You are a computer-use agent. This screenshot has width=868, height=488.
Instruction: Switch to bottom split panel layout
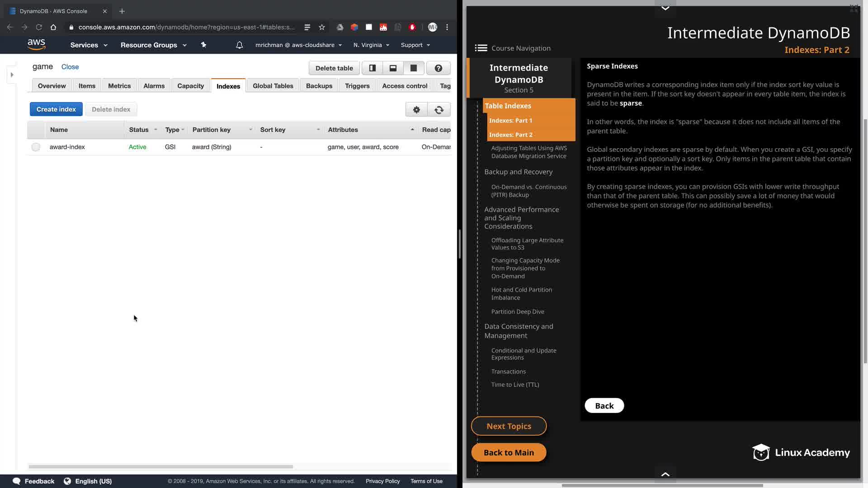[393, 68]
